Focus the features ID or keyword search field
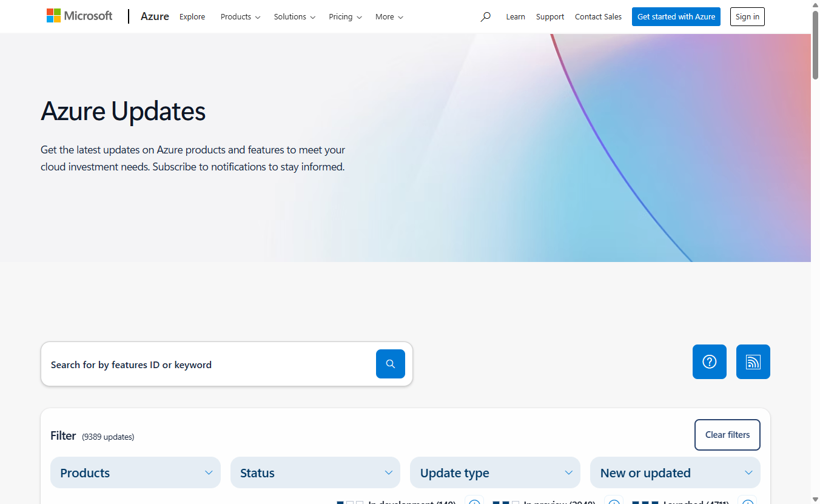820x504 pixels. (209, 365)
